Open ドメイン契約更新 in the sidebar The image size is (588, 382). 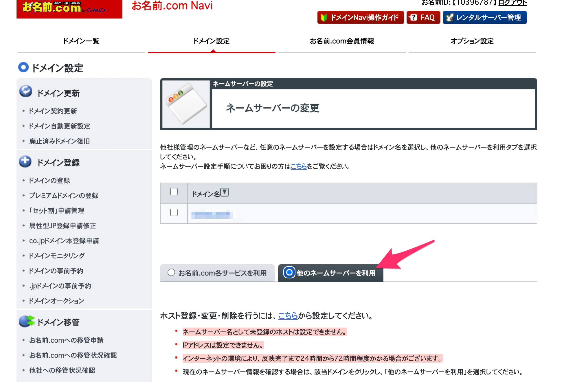coord(53,111)
